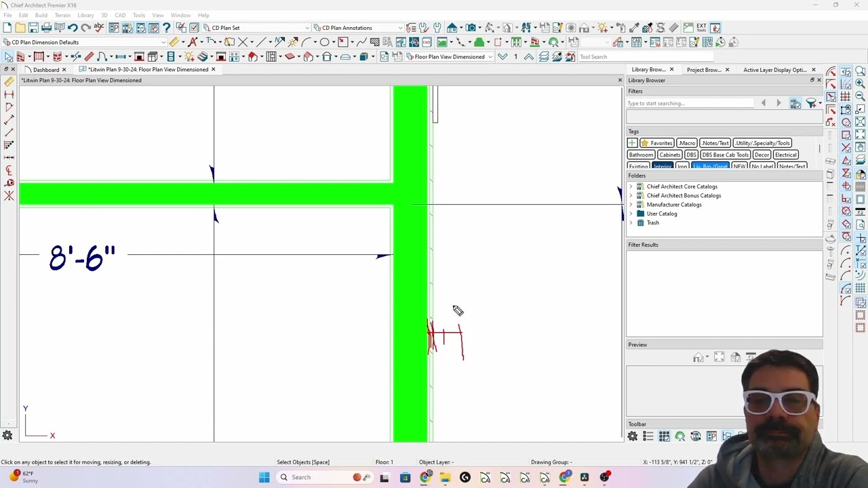Click the Add Filter funnel icon
Viewport: 868px width, 488px height.
pos(811,103)
